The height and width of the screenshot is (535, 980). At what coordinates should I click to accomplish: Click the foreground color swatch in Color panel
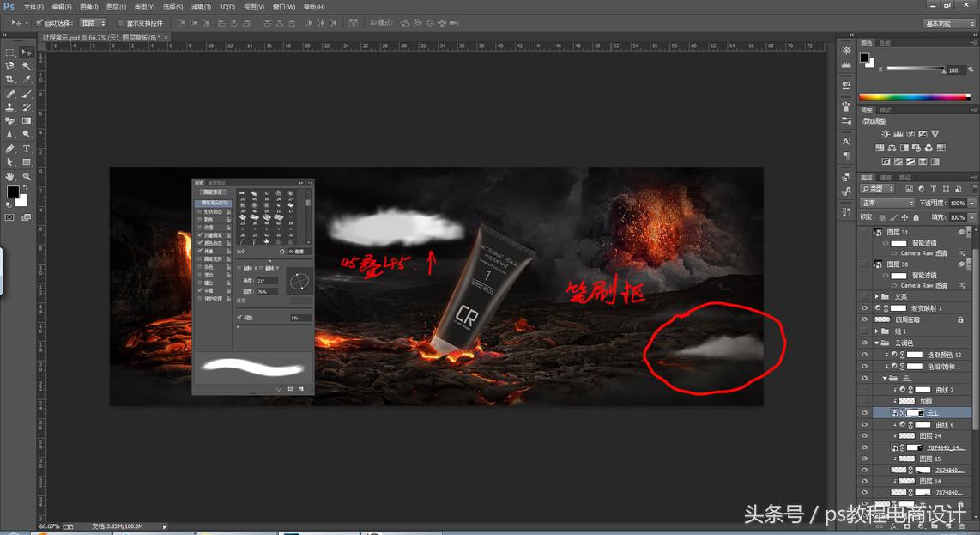(864, 58)
